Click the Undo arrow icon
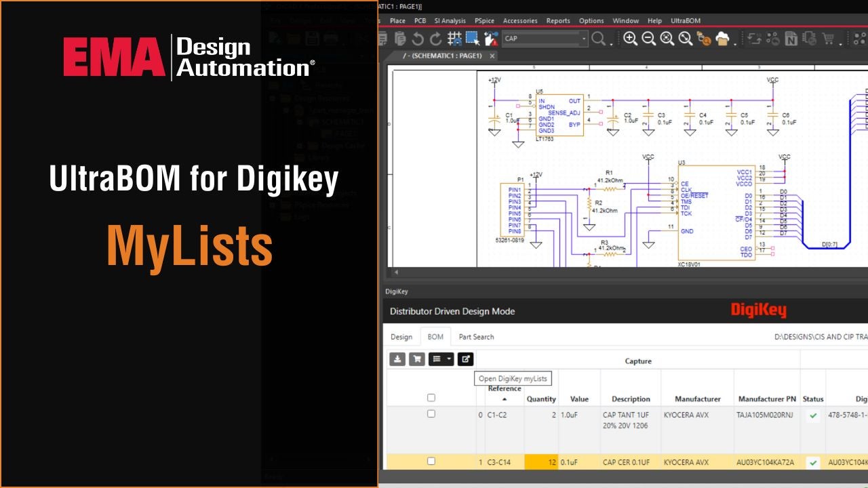Screen dimensions: 868x488 [x=418, y=39]
